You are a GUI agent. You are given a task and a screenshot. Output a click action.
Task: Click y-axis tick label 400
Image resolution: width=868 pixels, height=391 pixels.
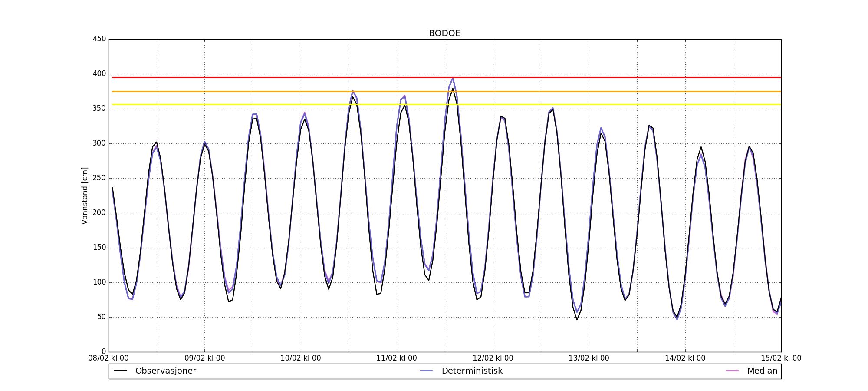pyautogui.click(x=99, y=74)
